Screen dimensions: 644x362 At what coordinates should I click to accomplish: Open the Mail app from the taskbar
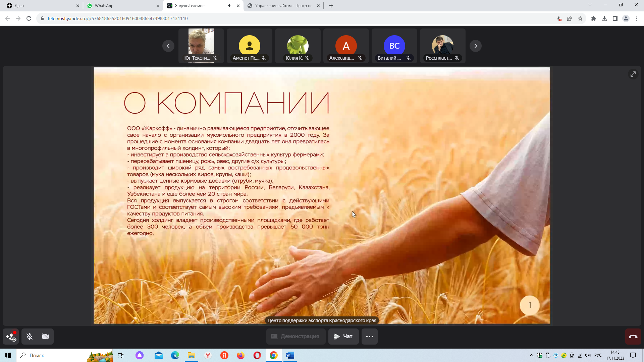pyautogui.click(x=159, y=355)
